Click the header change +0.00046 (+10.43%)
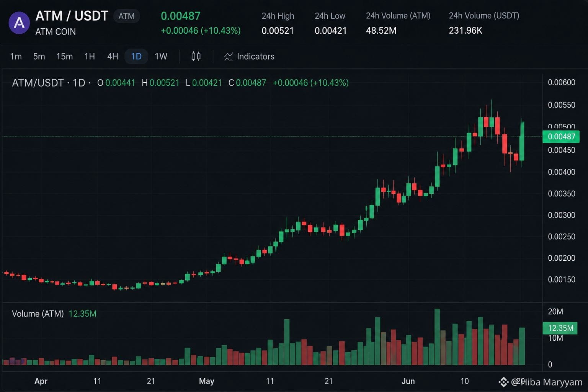Viewport: 588px width, 392px height. 201,31
